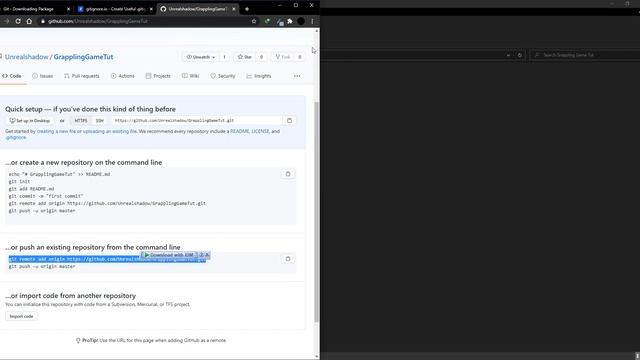Image resolution: width=640 pixels, height=360 pixels.
Task: Open the Unwatch dropdown
Action: (x=200, y=57)
